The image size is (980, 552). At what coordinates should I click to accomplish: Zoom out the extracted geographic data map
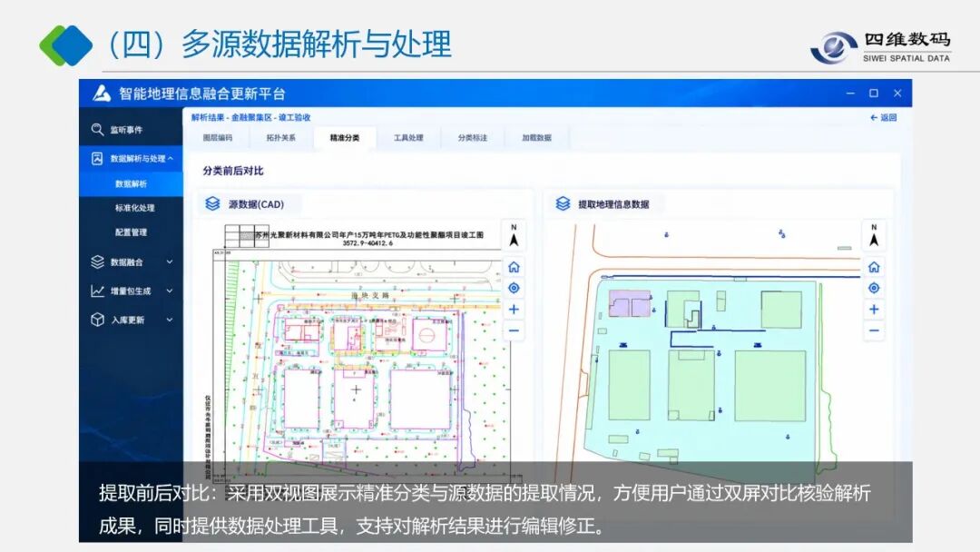(874, 330)
